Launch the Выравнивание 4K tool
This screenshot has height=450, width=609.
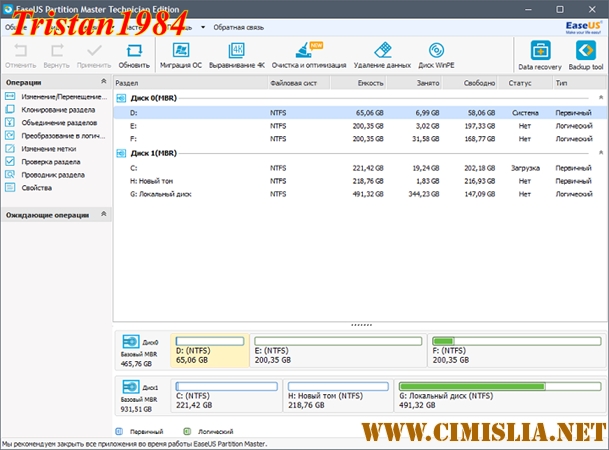(x=237, y=54)
